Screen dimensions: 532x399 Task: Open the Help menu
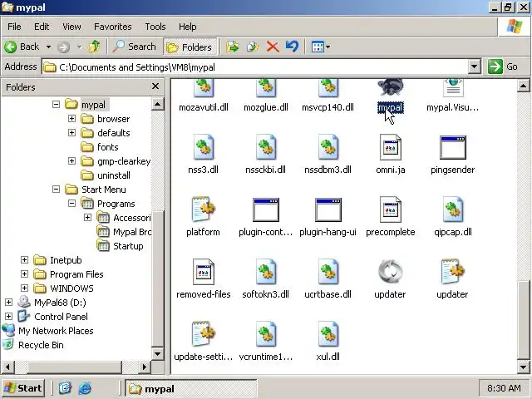(187, 27)
